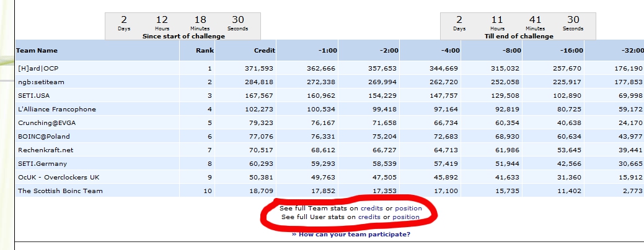Click The Scottish Boinc Team name
Screen dimensions: 644x250
tap(60, 191)
